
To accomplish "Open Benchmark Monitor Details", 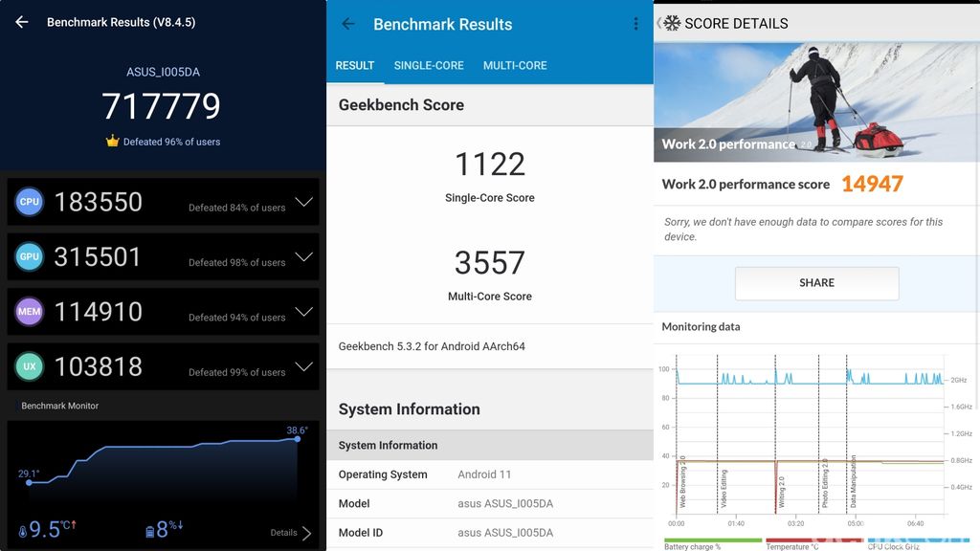I will [283, 533].
